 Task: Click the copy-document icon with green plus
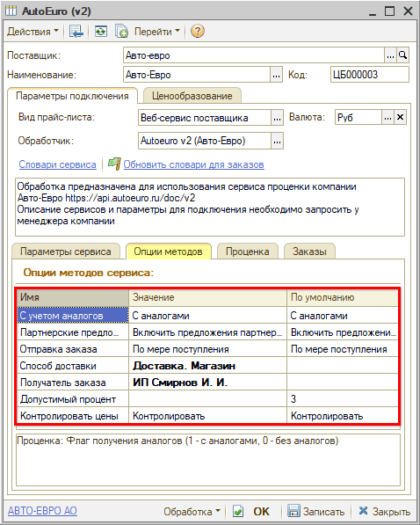121,32
